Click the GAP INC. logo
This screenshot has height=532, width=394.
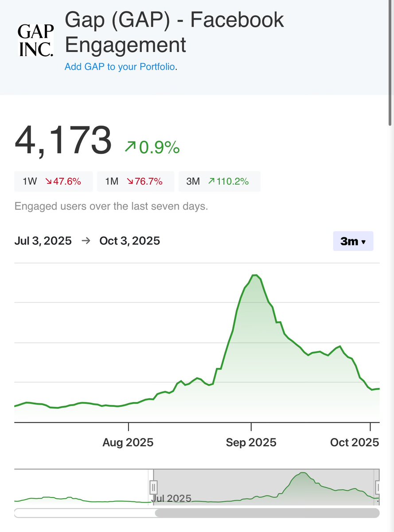[35, 40]
